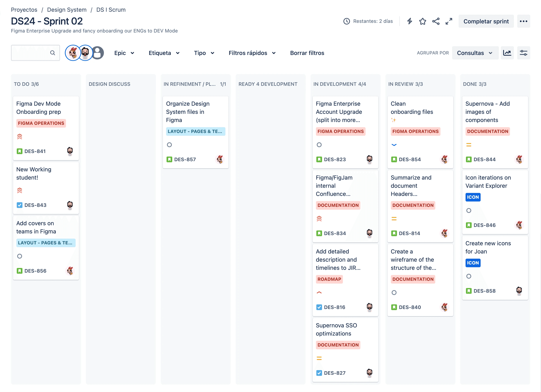Click FIGMA OPERATIONS label on DES-841
This screenshot has height=392, width=541.
[41, 123]
